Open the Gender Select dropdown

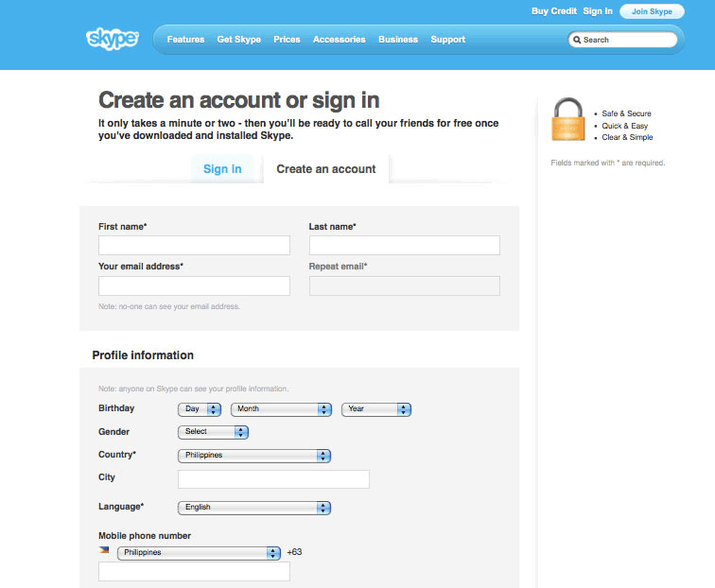click(x=213, y=432)
